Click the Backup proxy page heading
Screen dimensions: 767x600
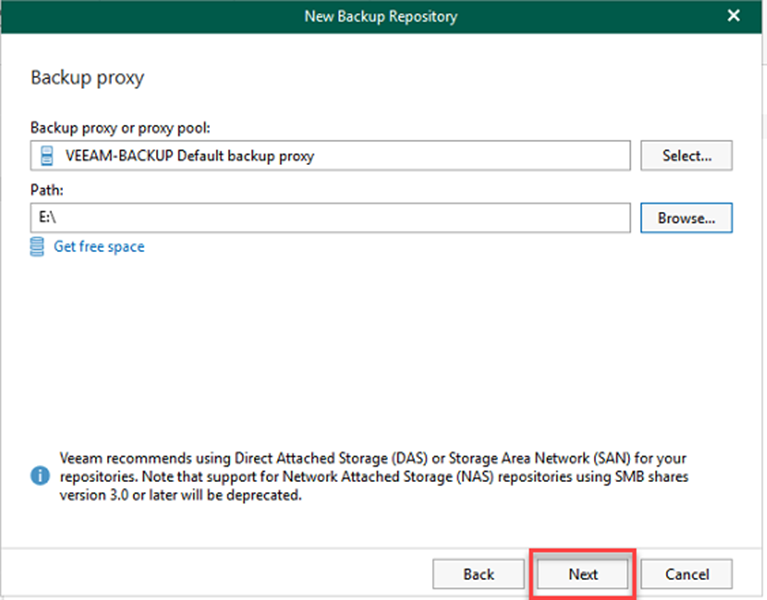tap(87, 77)
